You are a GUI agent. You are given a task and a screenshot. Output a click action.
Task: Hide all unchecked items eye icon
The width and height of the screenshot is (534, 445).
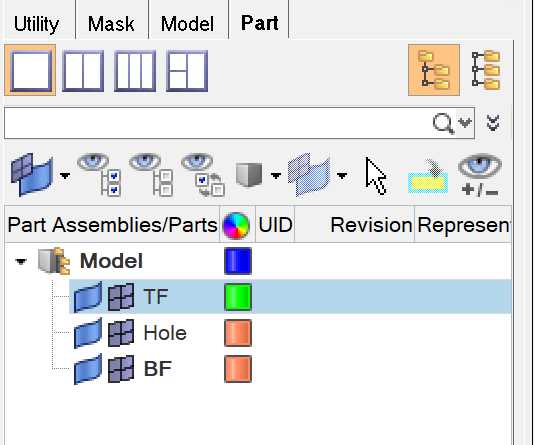(151, 176)
